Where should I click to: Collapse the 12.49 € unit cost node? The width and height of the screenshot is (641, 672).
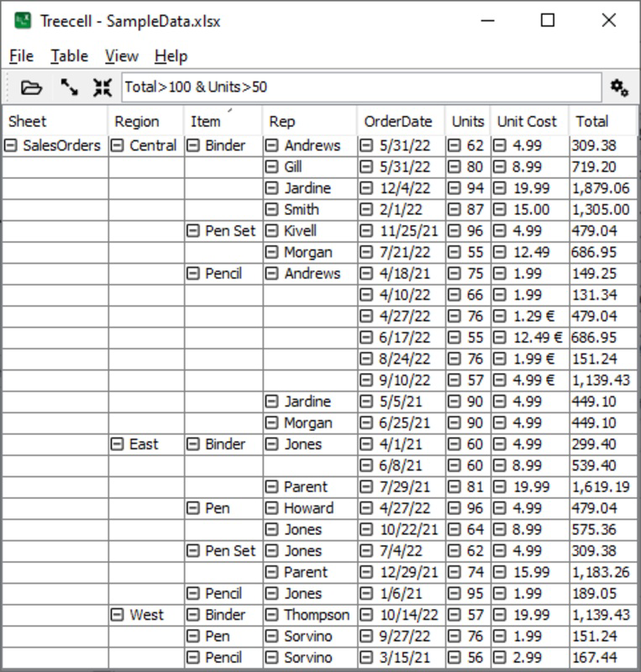click(500, 338)
